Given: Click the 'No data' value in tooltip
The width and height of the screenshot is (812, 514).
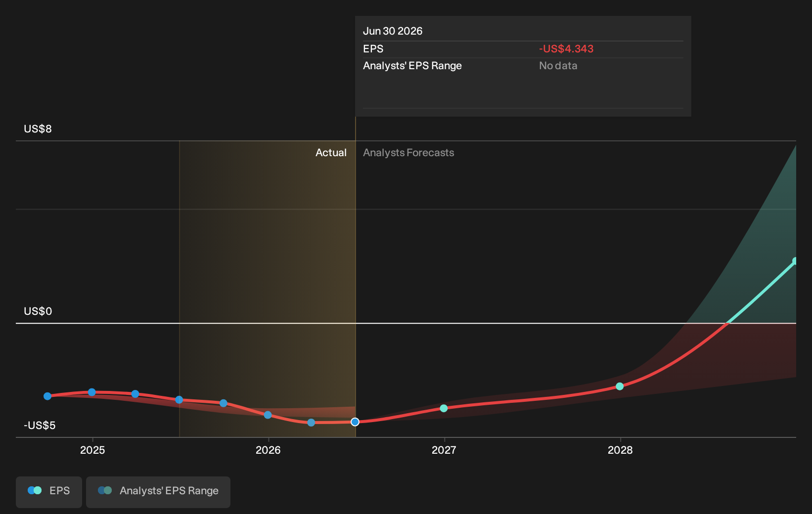Looking at the screenshot, I should point(558,66).
